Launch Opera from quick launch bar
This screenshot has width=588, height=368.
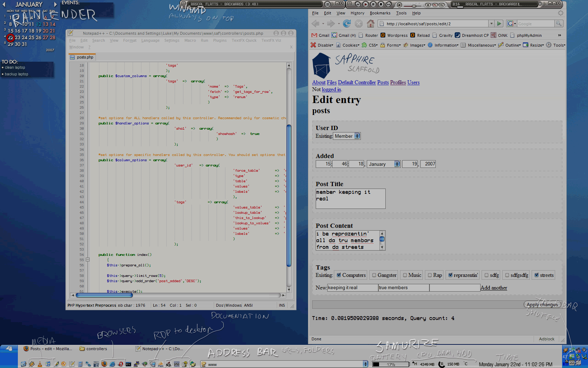coord(121,364)
